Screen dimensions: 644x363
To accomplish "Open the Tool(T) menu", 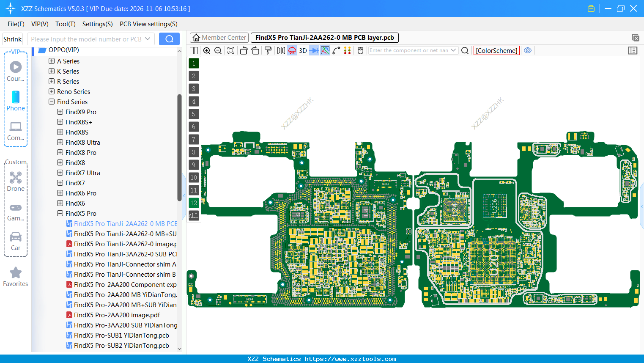I will click(65, 24).
